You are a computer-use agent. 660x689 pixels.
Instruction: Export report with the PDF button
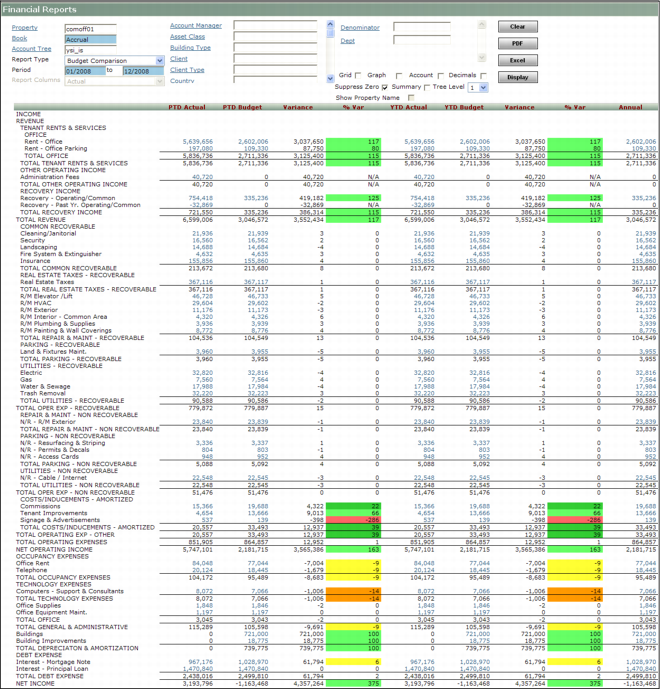516,44
